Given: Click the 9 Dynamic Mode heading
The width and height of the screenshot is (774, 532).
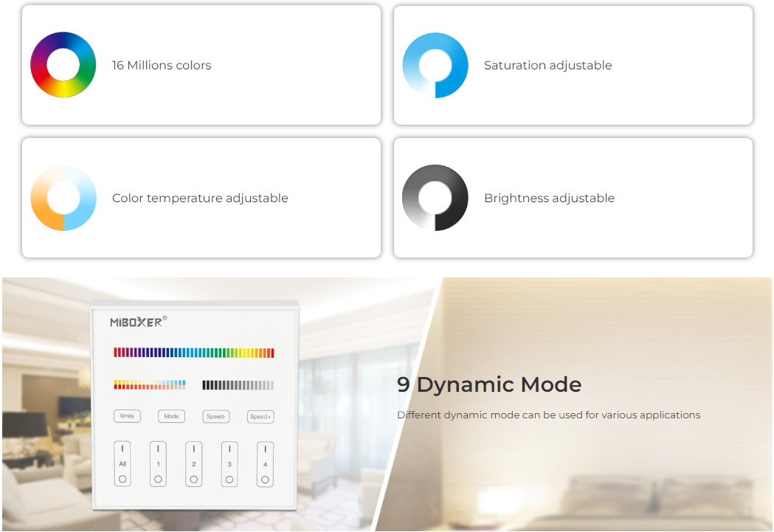Looking at the screenshot, I should (489, 384).
